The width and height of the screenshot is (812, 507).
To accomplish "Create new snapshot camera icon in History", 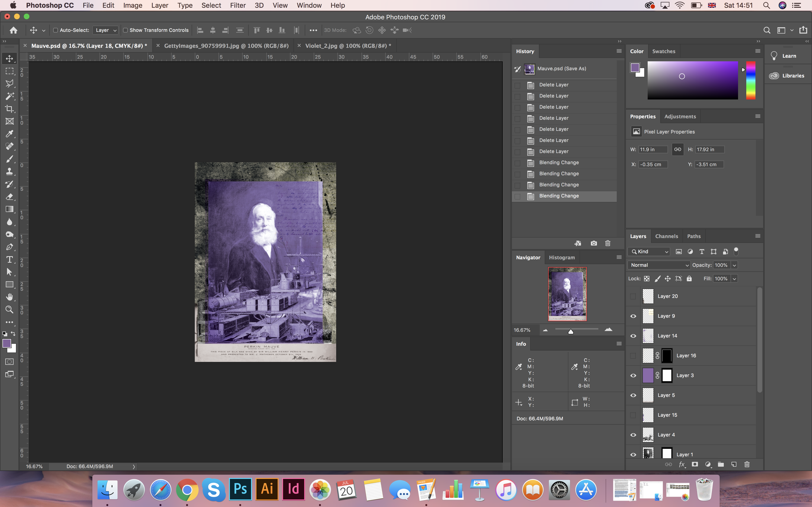I will pyautogui.click(x=594, y=243).
